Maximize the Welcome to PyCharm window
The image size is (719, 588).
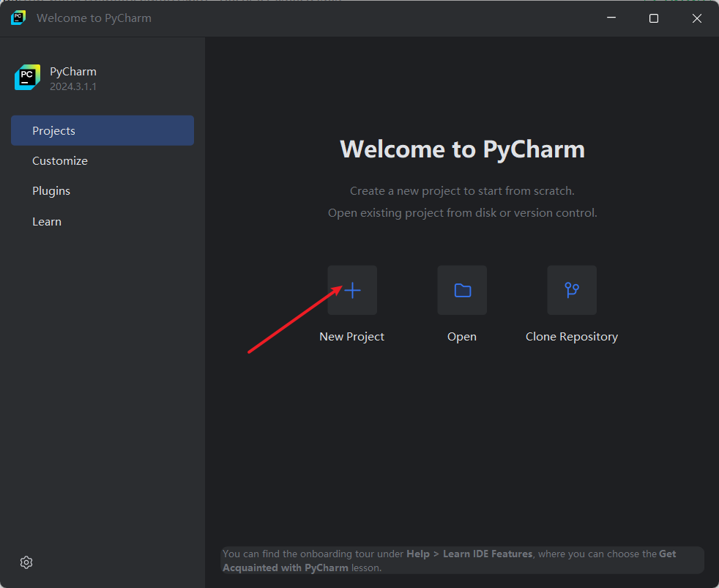click(x=654, y=18)
